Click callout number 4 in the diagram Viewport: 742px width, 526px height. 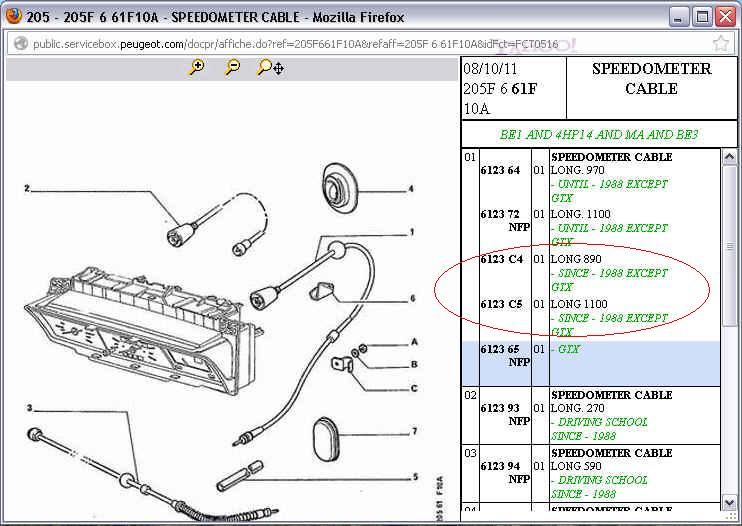pyautogui.click(x=411, y=189)
